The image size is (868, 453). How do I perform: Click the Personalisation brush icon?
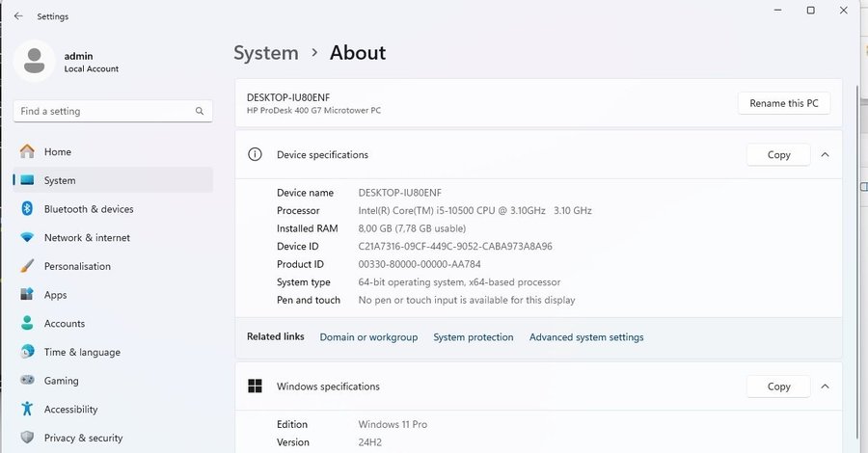click(x=27, y=267)
